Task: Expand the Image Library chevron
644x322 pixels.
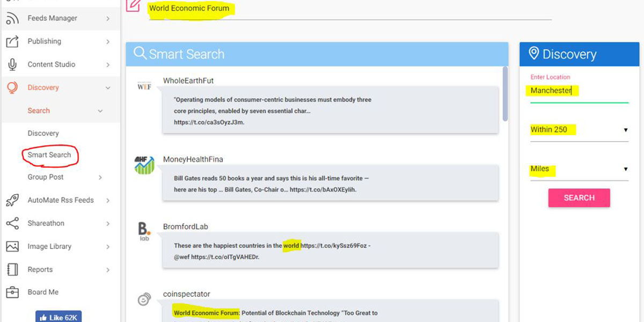Action: click(x=108, y=247)
